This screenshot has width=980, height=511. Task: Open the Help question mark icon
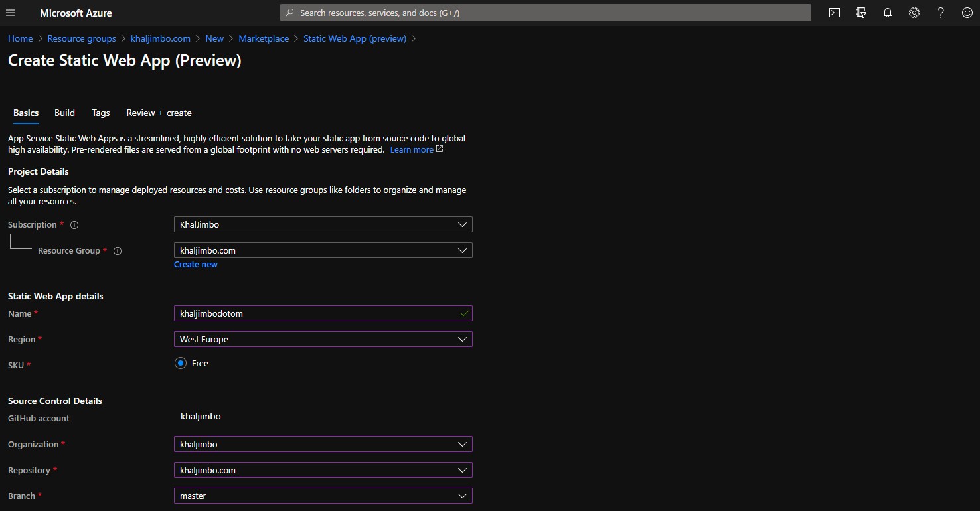[941, 13]
